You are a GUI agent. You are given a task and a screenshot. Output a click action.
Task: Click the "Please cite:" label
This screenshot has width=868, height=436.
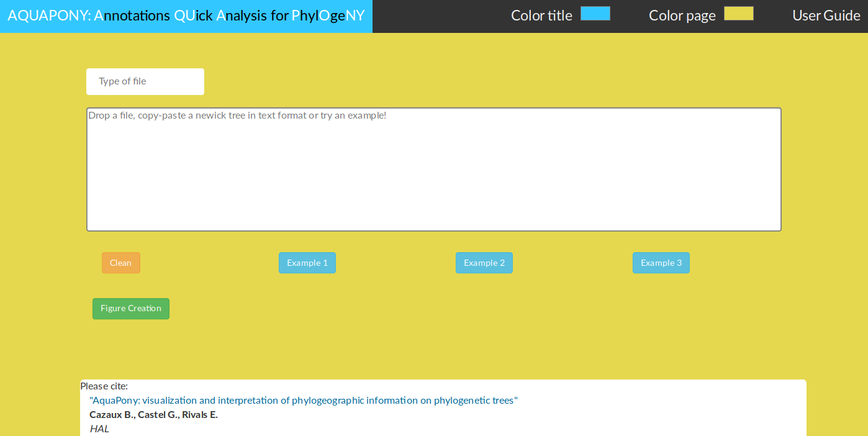[104, 386]
